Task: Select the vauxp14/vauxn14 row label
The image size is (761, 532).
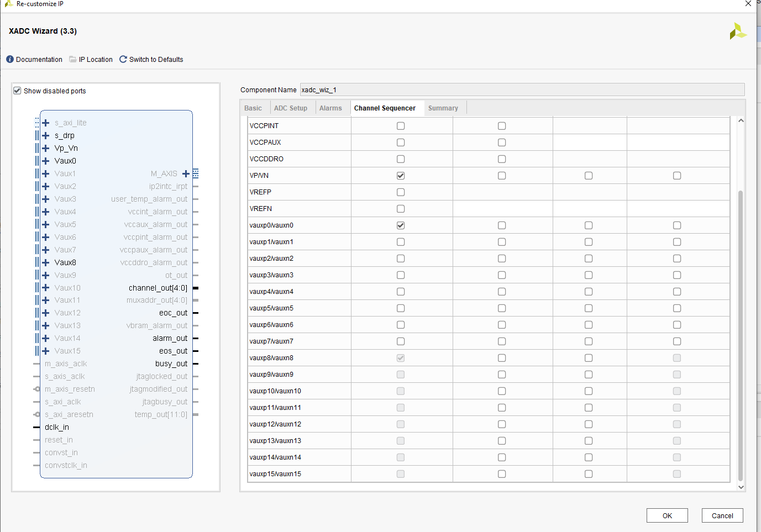Action: tap(275, 457)
